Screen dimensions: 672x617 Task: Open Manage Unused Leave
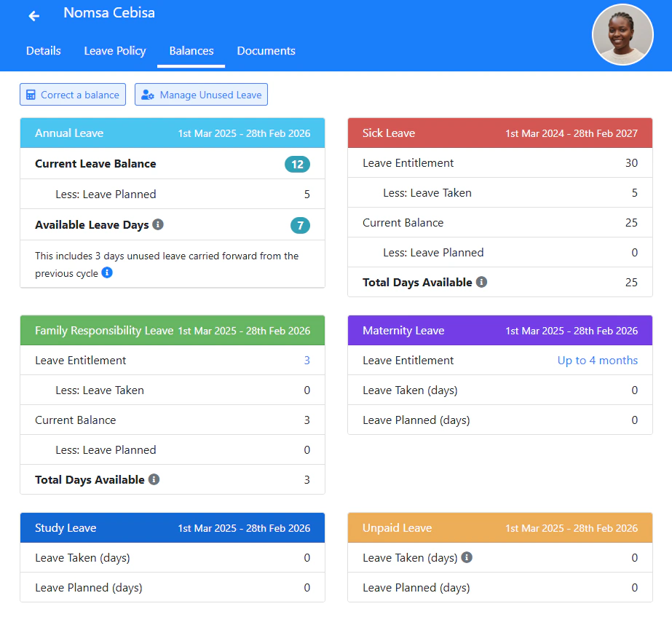click(x=201, y=94)
